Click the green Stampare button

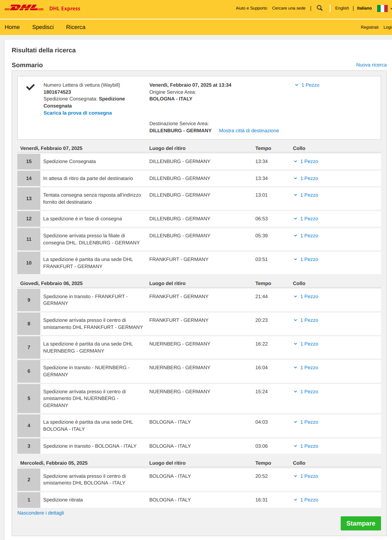pyautogui.click(x=361, y=523)
